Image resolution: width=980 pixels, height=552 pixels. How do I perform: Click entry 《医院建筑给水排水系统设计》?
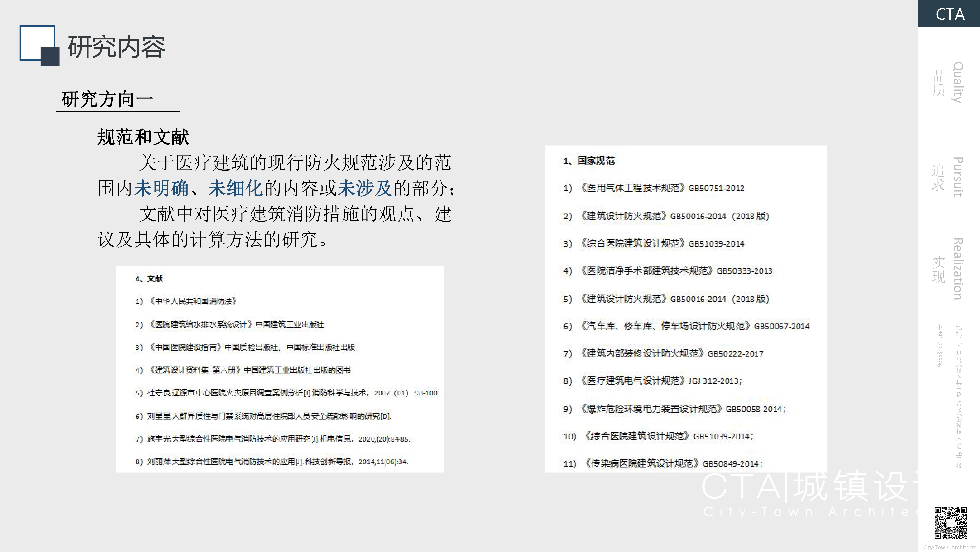point(230,324)
